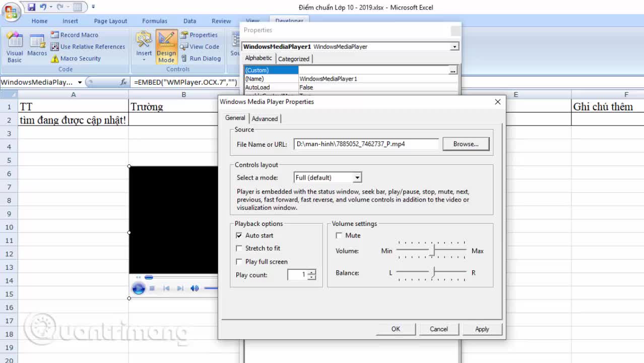Open the Page Layout ribbon tab
The width and height of the screenshot is (644, 363).
pos(110,21)
